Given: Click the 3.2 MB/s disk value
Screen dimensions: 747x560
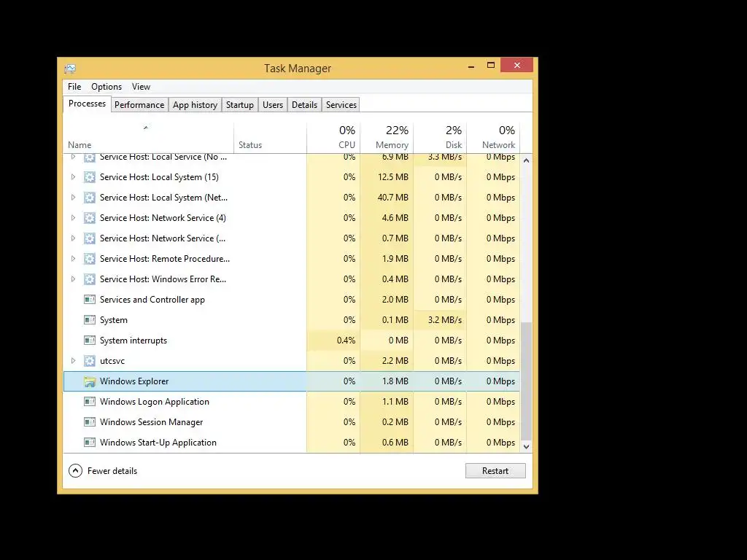Looking at the screenshot, I should pyautogui.click(x=445, y=320).
